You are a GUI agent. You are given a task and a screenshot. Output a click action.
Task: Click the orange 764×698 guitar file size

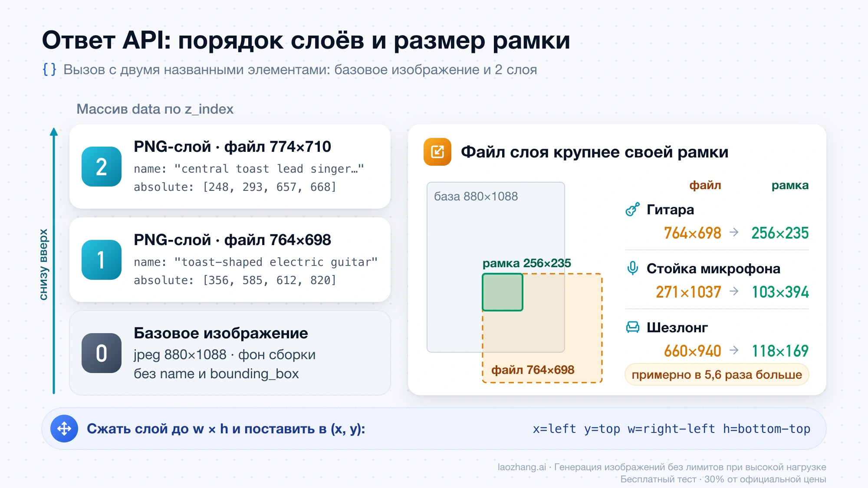coord(692,233)
